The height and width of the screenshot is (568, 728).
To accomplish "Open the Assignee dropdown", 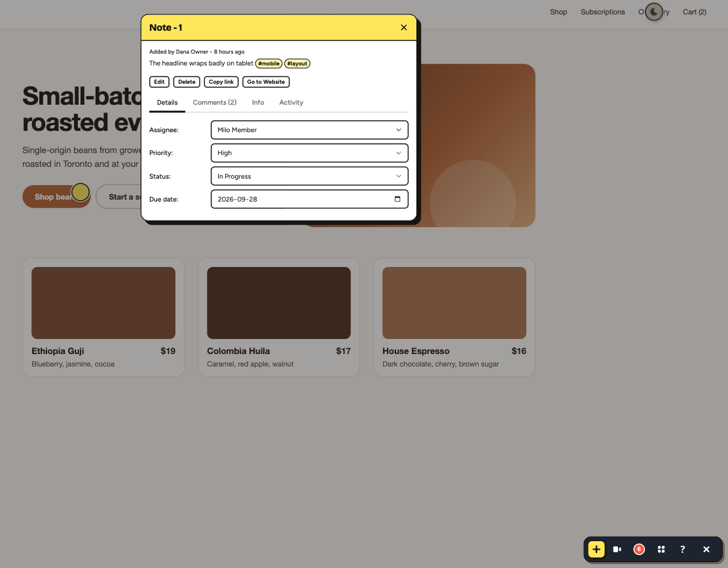I will pos(309,130).
